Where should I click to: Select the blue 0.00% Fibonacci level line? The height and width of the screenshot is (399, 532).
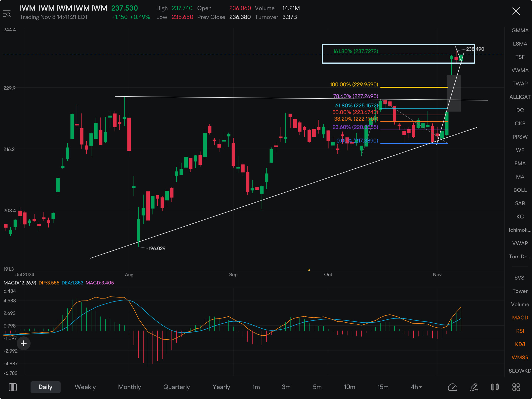[414, 143]
